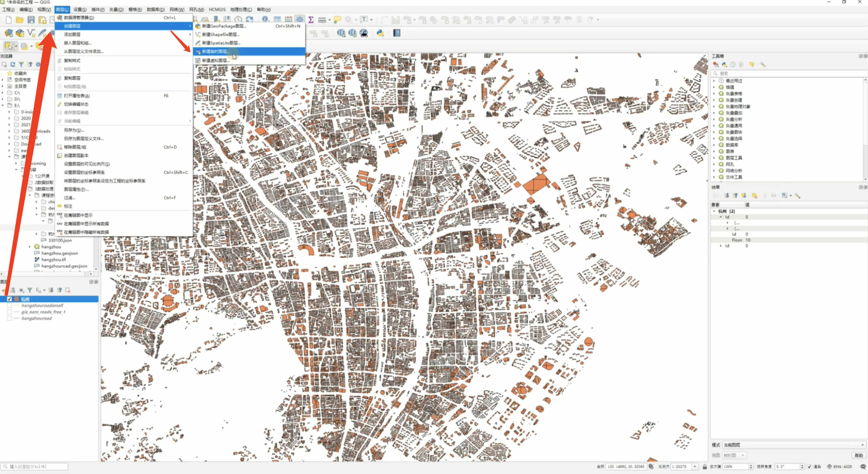Viewport: 868px width, 474px height.
Task: Select 新建临时图层 menu entry
Action: (x=216, y=52)
